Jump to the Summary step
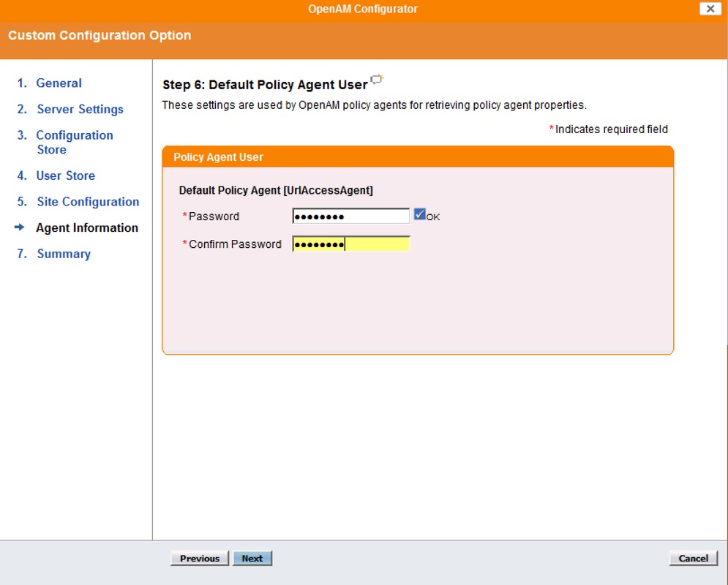 click(x=64, y=253)
